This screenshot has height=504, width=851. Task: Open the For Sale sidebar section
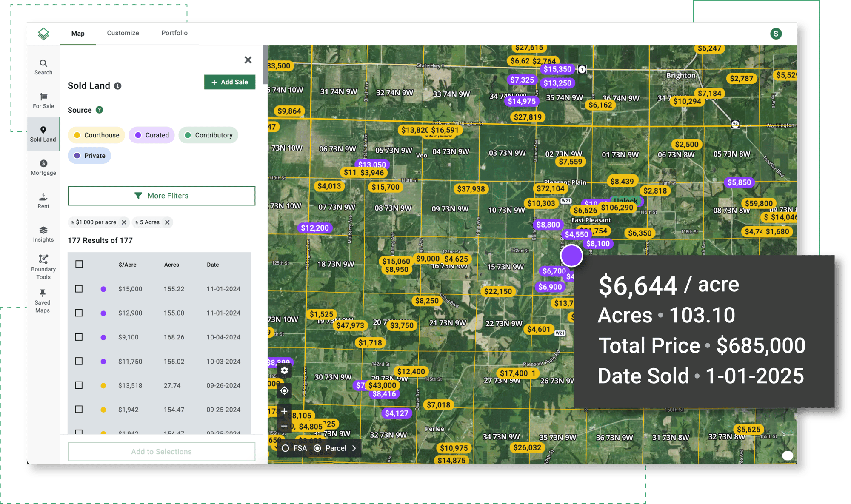[43, 101]
